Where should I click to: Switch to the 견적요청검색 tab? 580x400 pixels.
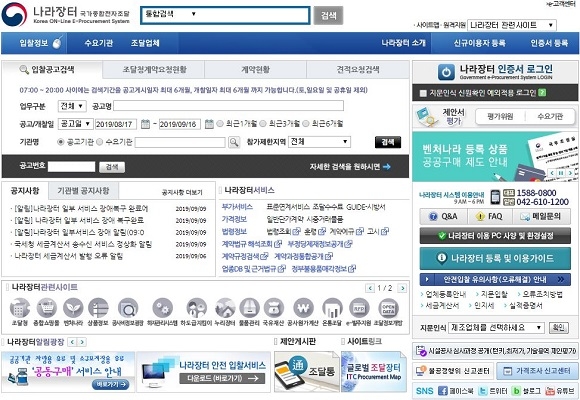tap(358, 70)
